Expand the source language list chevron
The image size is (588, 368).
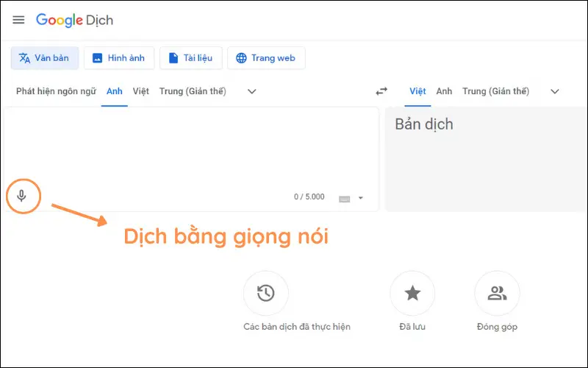[x=251, y=92]
